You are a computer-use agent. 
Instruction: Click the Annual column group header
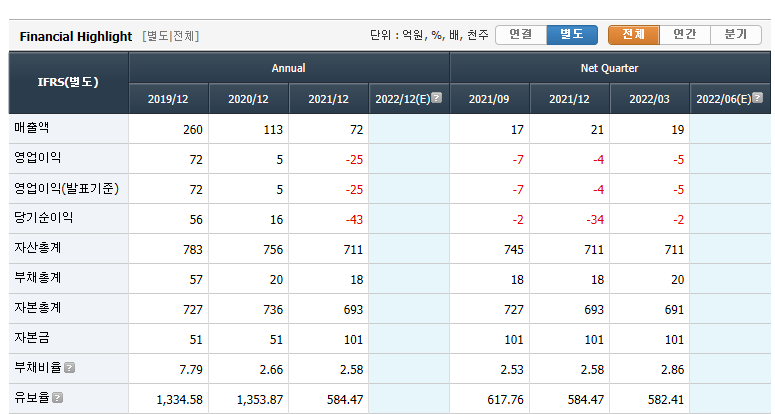tap(289, 68)
